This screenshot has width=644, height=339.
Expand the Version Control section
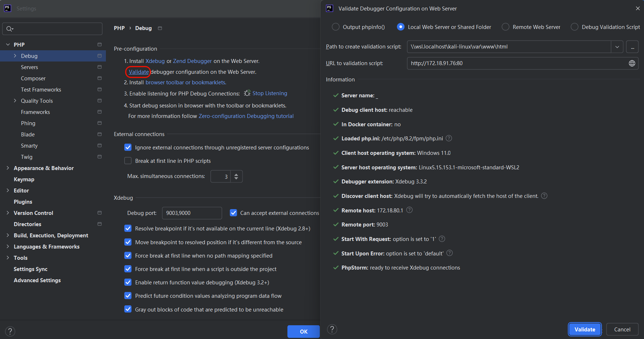pyautogui.click(x=8, y=213)
